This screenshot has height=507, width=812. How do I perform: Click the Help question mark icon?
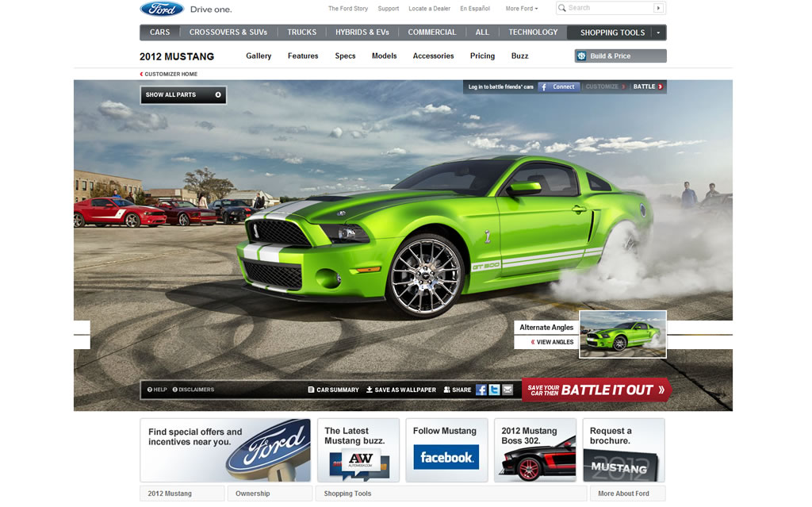click(x=149, y=390)
